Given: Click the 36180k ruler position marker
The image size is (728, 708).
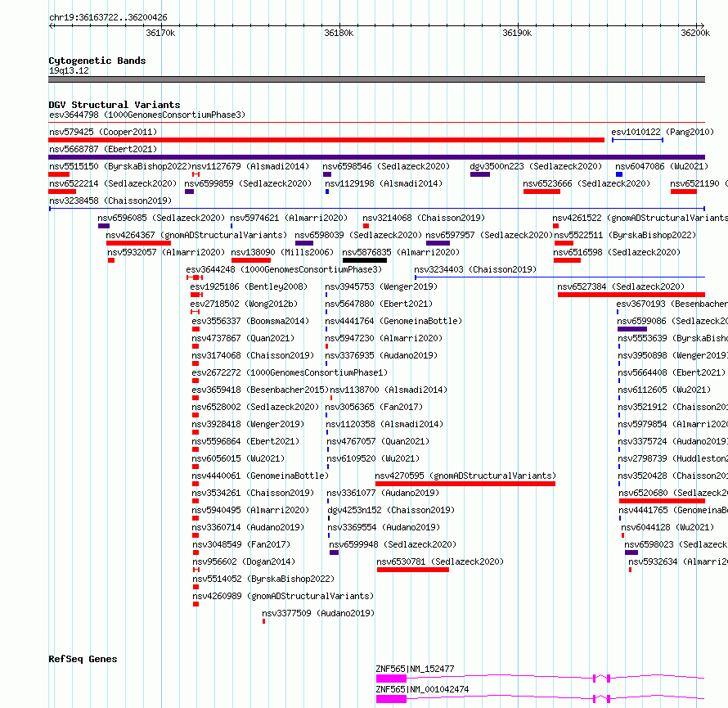Looking at the screenshot, I should (339, 33).
